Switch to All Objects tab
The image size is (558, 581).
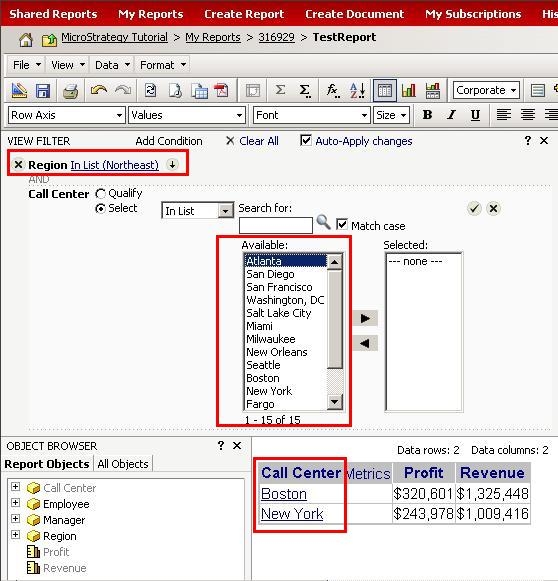click(123, 464)
